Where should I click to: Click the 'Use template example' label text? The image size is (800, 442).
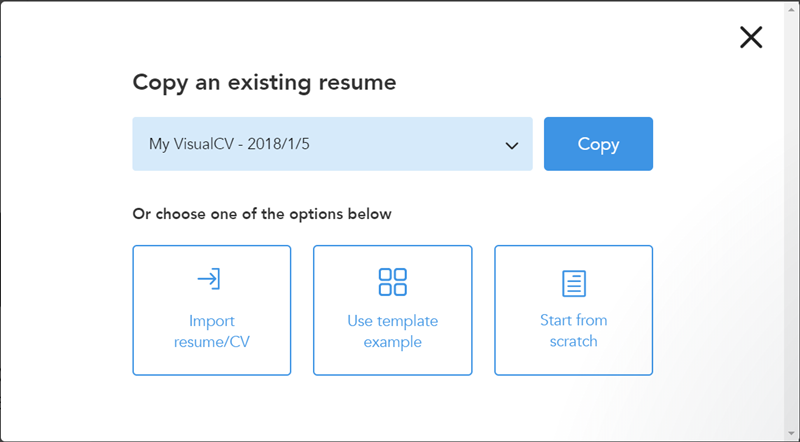point(392,331)
